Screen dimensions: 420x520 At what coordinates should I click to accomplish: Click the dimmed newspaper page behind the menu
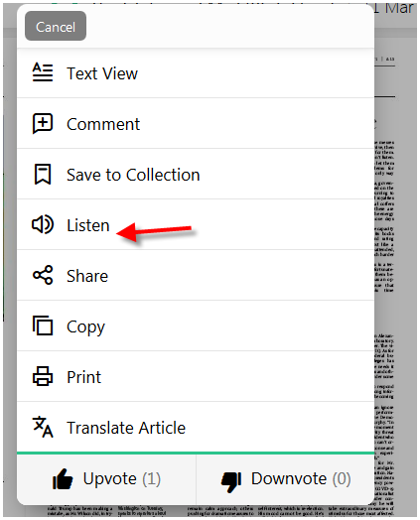click(395, 265)
